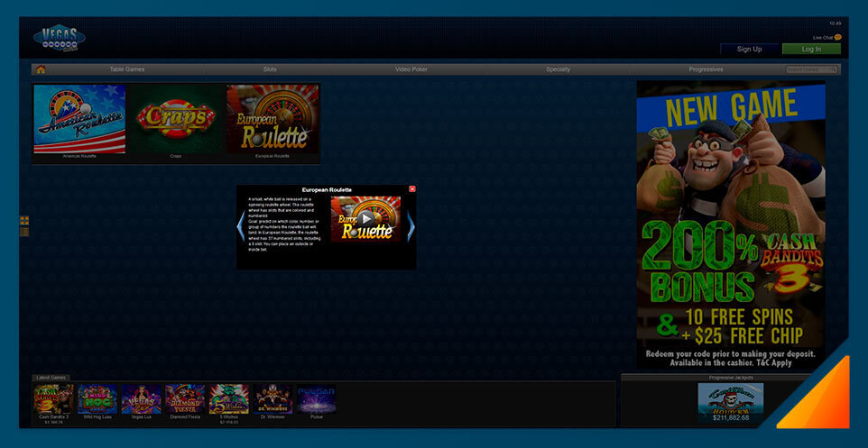The height and width of the screenshot is (448, 868).
Task: Open the Table Games menu
Action: click(127, 69)
